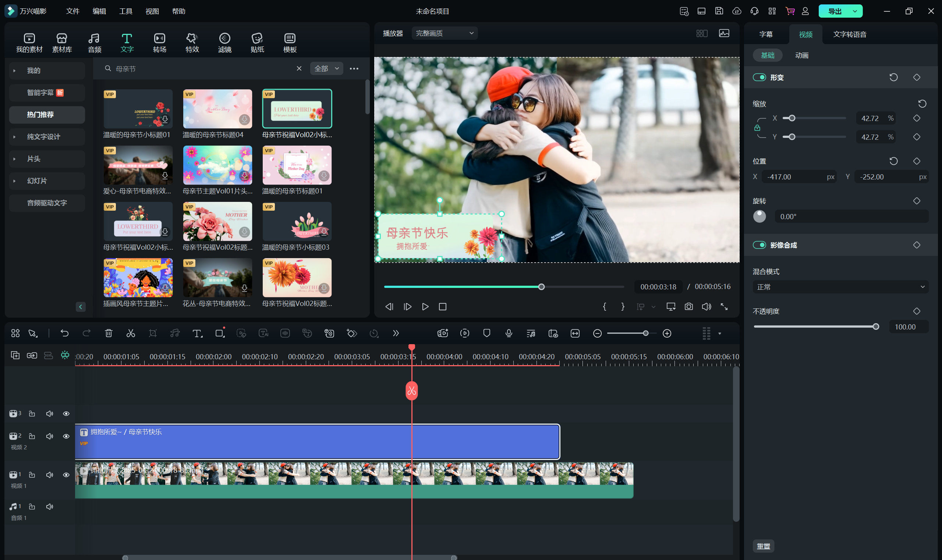Toggle the 形变 transform switch
The image size is (942, 560).
(x=759, y=77)
